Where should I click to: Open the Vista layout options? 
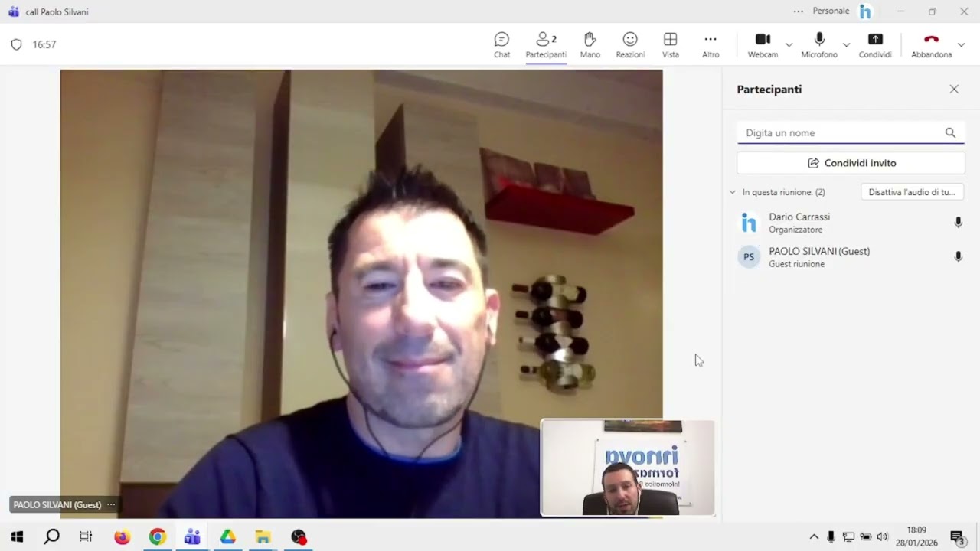tap(670, 45)
